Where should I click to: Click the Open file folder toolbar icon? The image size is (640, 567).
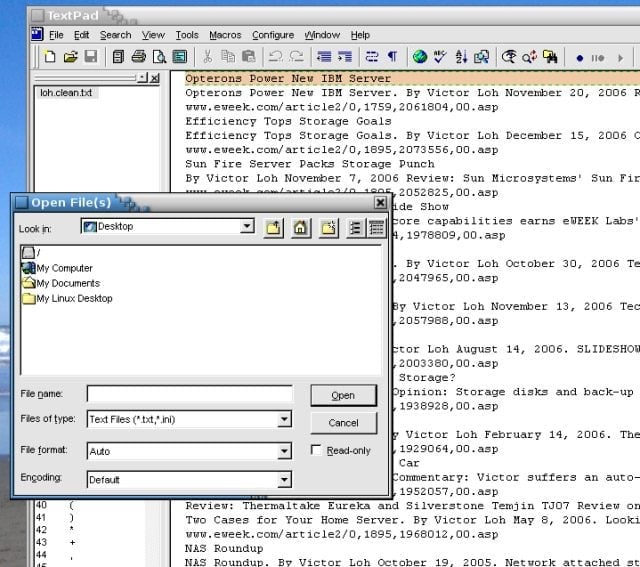71,56
